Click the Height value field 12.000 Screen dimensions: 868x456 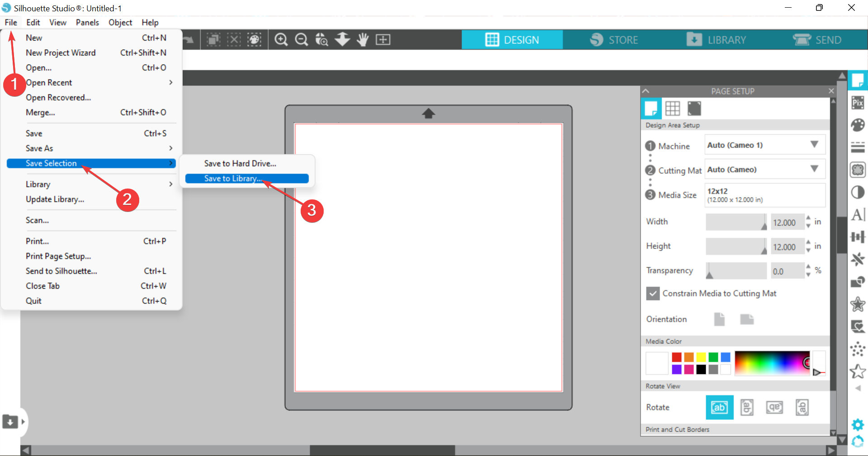pos(787,247)
